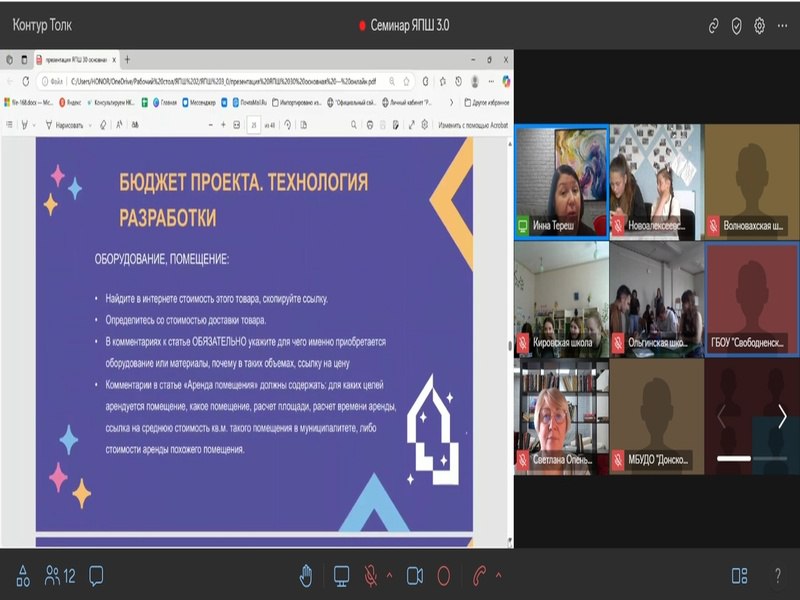Viewport: 800px width, 600px height.
Task: Open the chat bubble icon
Action: click(x=96, y=576)
